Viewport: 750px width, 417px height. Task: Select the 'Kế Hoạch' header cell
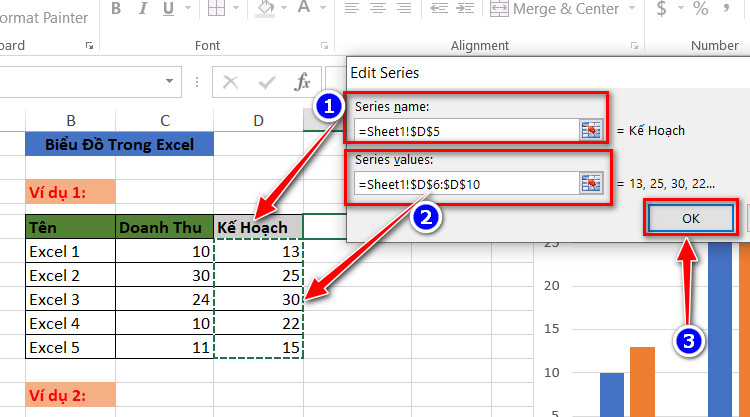[258, 227]
